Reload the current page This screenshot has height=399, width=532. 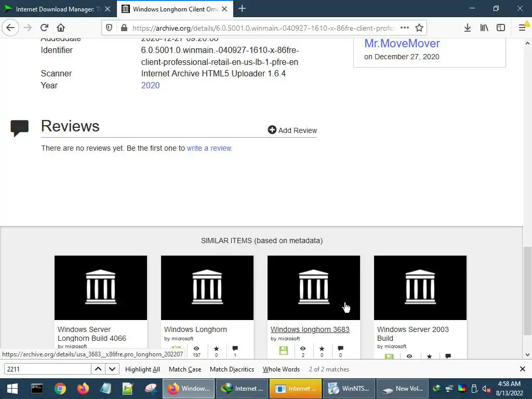pos(44,28)
